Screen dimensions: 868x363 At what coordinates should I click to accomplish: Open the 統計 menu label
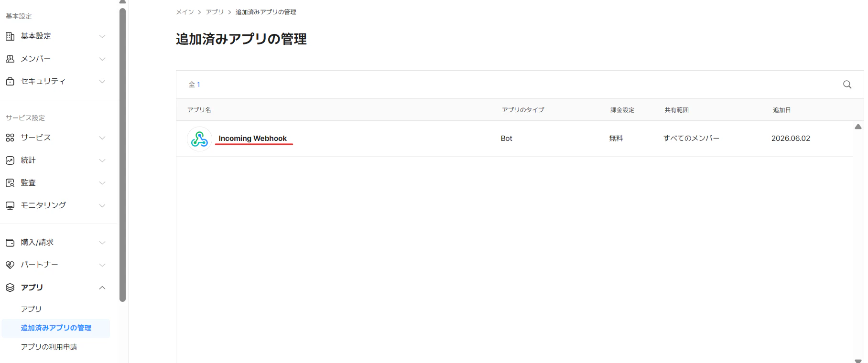[x=28, y=160]
